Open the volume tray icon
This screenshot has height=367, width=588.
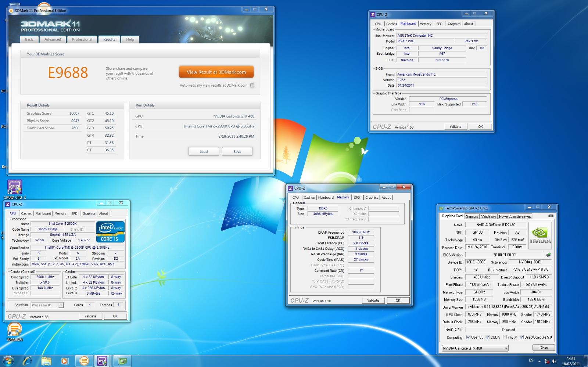[x=554, y=361]
